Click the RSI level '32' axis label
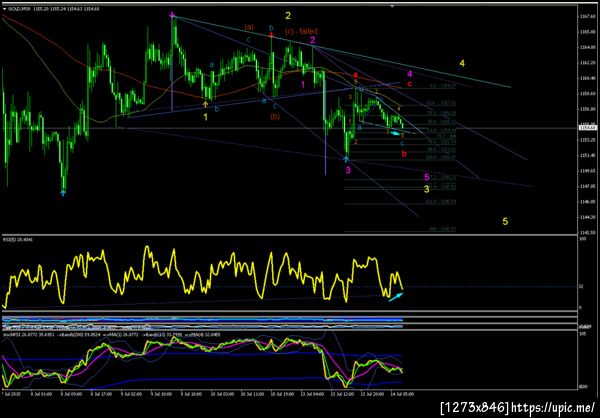The image size is (600, 418). point(581,286)
